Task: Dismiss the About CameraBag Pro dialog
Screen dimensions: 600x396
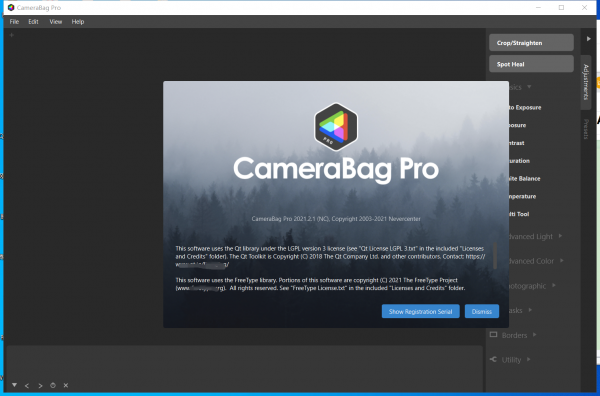Action: pos(482,311)
